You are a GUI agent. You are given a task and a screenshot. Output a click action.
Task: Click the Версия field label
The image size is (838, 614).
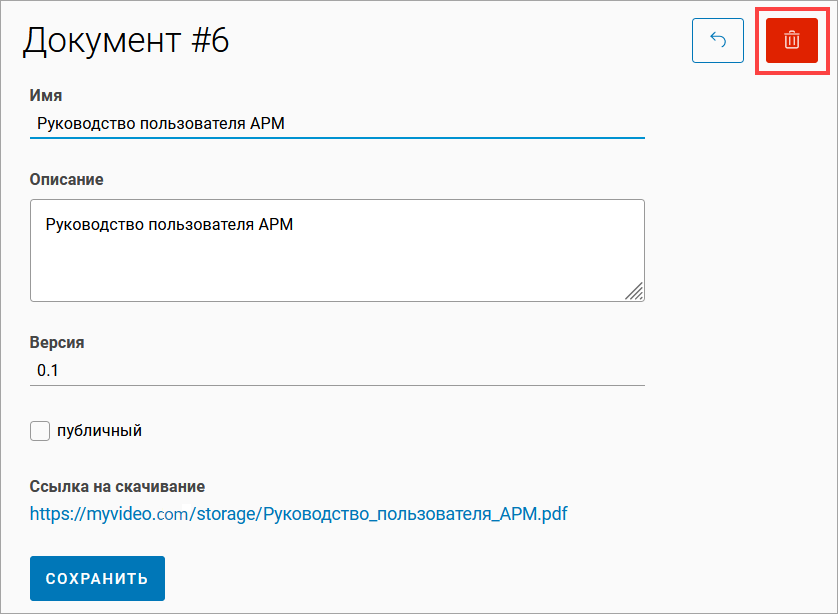tap(57, 342)
